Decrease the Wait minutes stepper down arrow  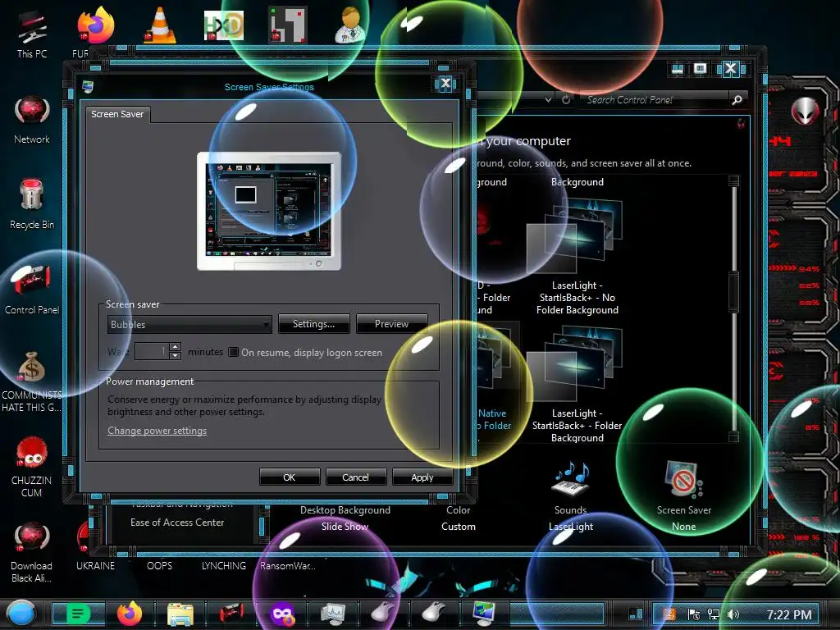[176, 356]
